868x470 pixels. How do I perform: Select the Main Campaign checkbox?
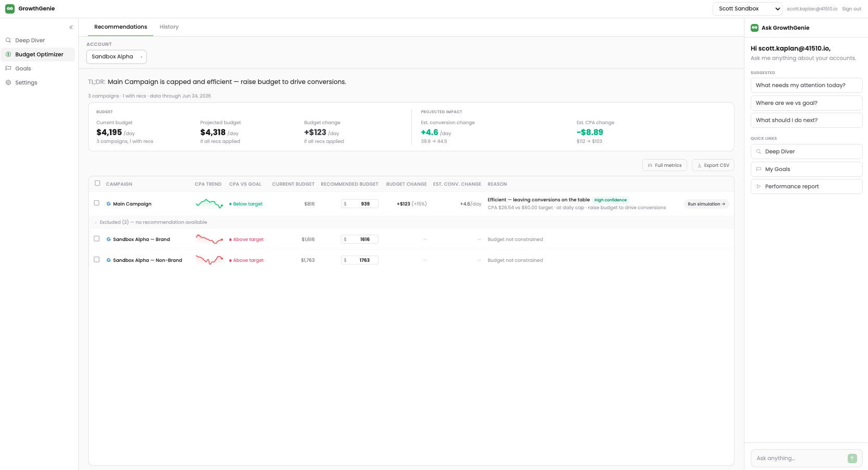pyautogui.click(x=96, y=203)
